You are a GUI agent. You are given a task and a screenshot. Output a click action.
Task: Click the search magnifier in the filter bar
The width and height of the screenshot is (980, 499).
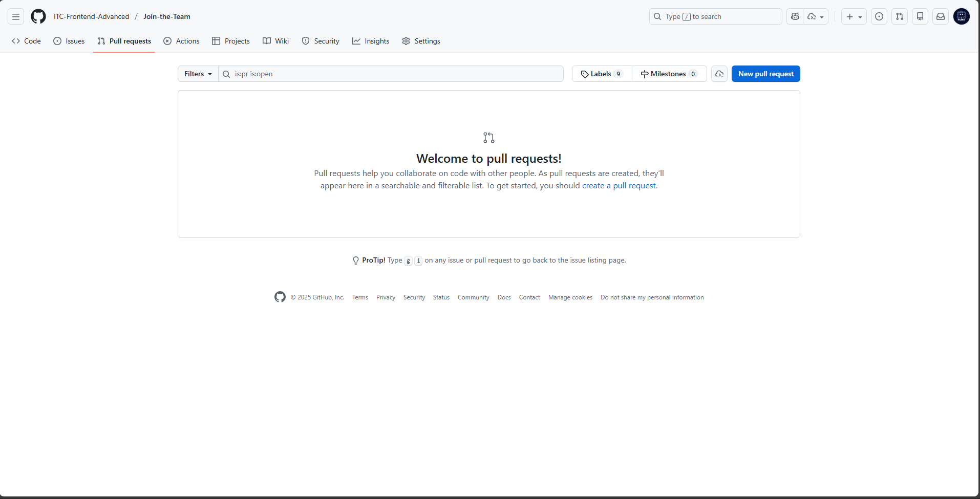226,74
